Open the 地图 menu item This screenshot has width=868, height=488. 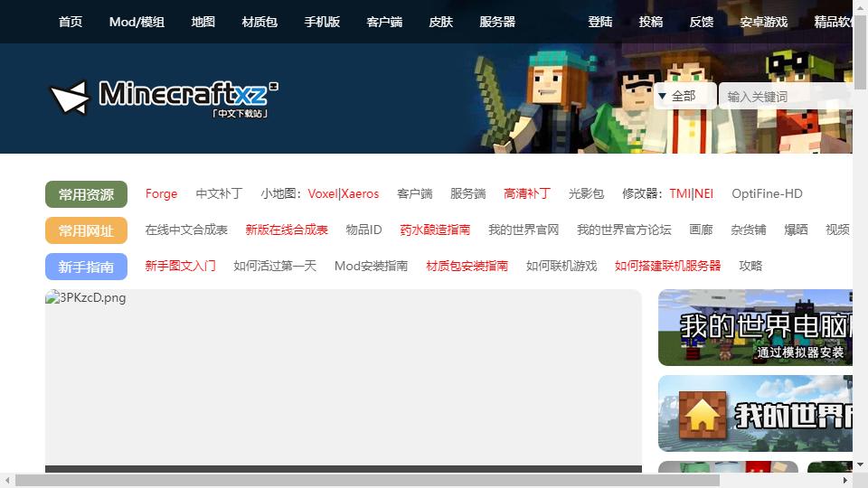203,22
